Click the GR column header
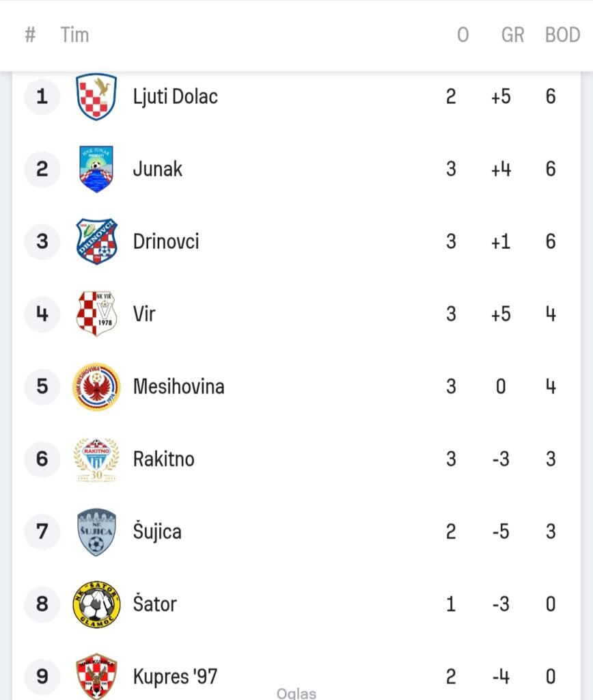 pyautogui.click(x=512, y=35)
